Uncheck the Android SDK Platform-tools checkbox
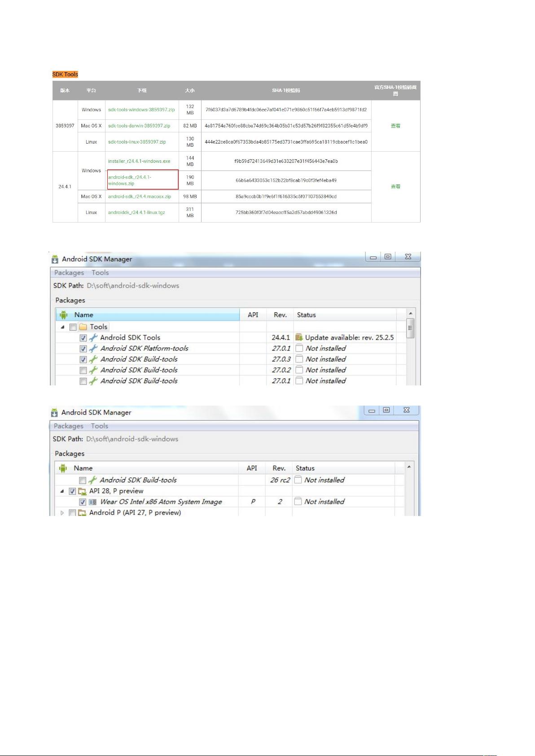Image resolution: width=535 pixels, height=756 pixels. pyautogui.click(x=83, y=349)
